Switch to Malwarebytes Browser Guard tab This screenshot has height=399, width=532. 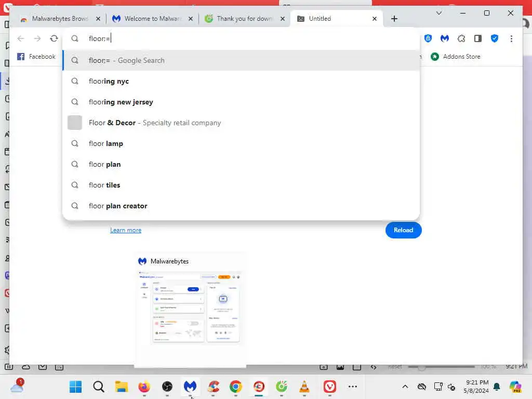coord(59,19)
